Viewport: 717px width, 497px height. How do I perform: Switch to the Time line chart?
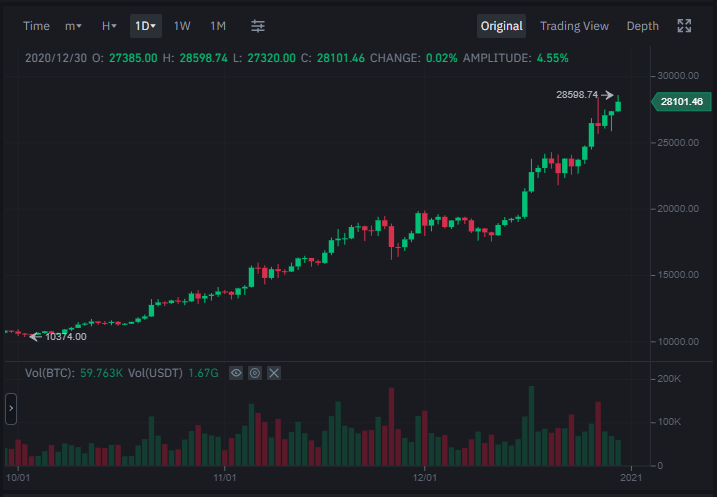click(36, 26)
